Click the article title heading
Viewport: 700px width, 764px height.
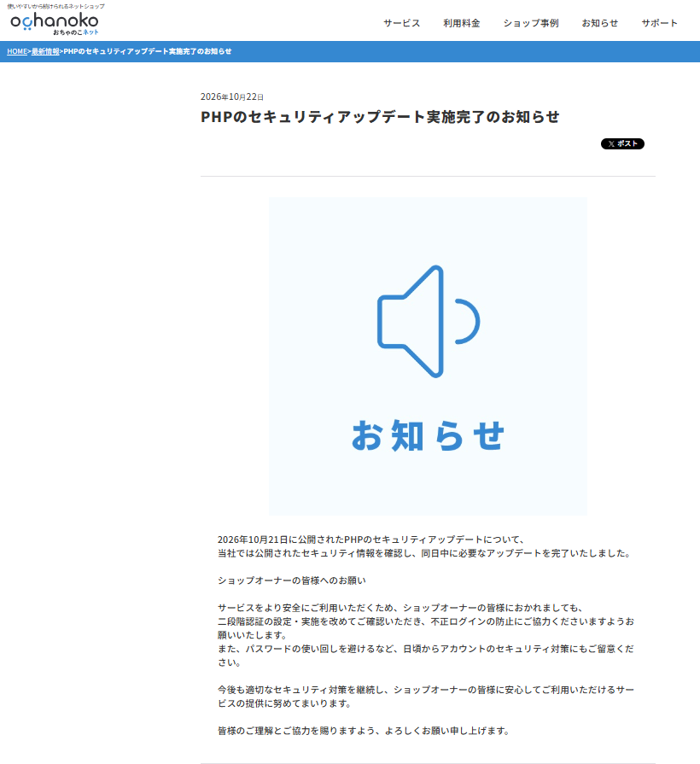coord(380,117)
